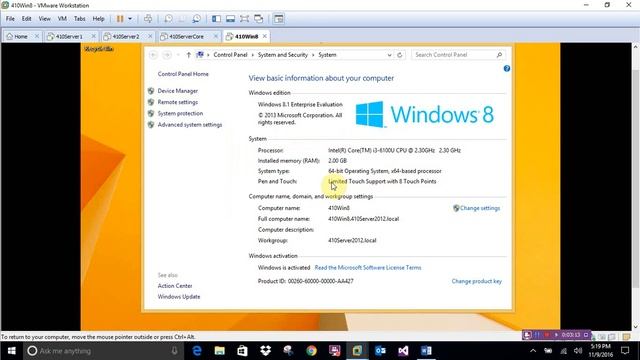640x360 pixels.
Task: Click the Send Ctrl+Alt+Del toolbar icon
Action: click(148, 19)
